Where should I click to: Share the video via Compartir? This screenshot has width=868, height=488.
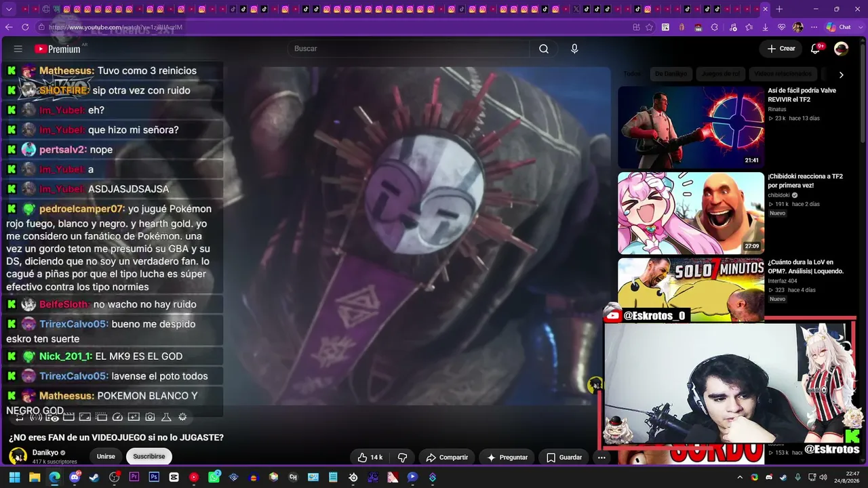click(x=447, y=457)
